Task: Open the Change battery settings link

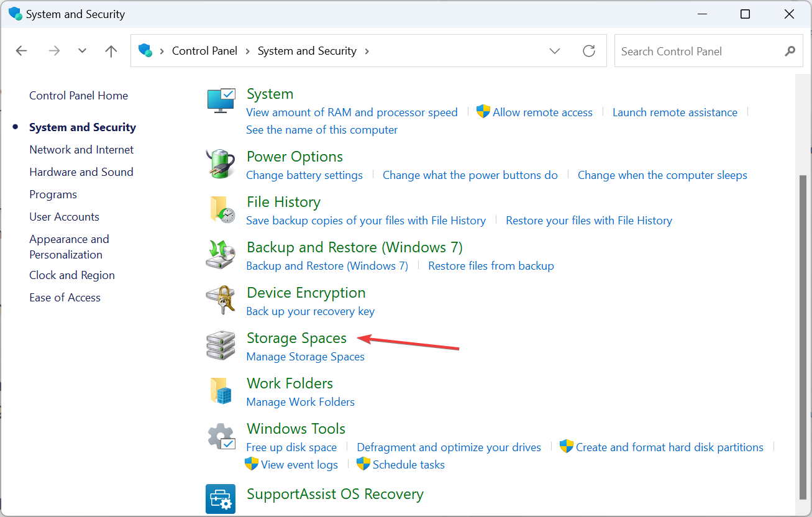Action: pyautogui.click(x=304, y=175)
